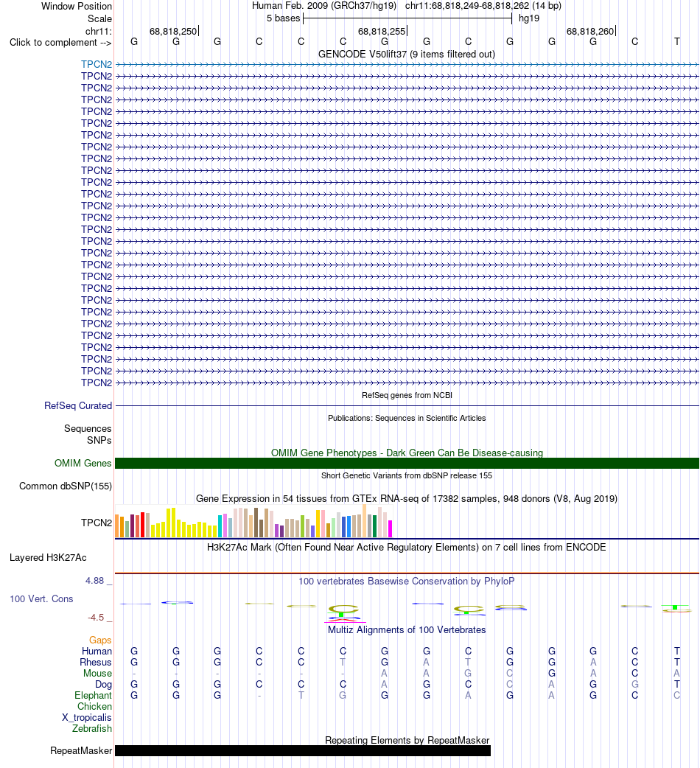Click ruler position label 68,818,255

point(382,32)
